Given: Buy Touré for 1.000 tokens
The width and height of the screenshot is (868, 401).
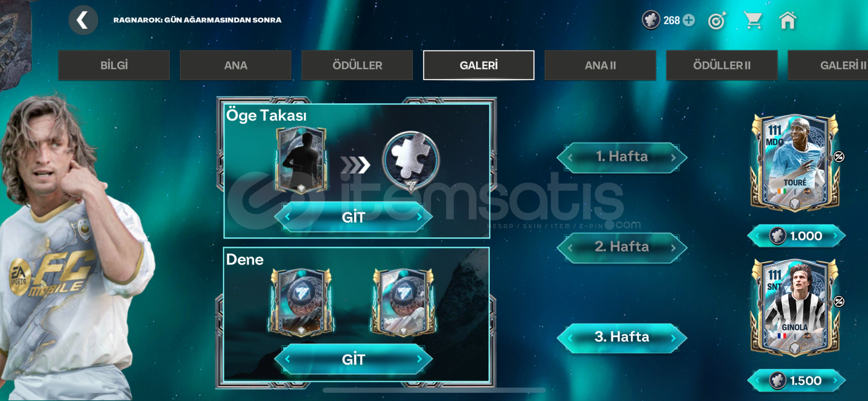Looking at the screenshot, I should [x=797, y=236].
